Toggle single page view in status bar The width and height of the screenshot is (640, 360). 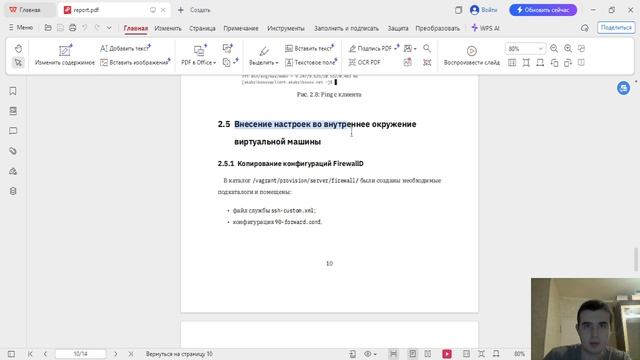413,354
